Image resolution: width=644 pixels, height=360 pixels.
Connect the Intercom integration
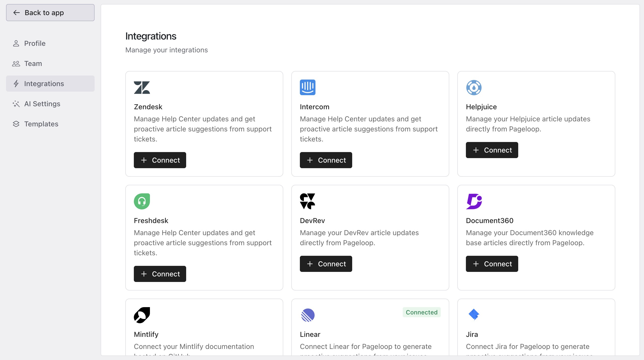(x=326, y=160)
